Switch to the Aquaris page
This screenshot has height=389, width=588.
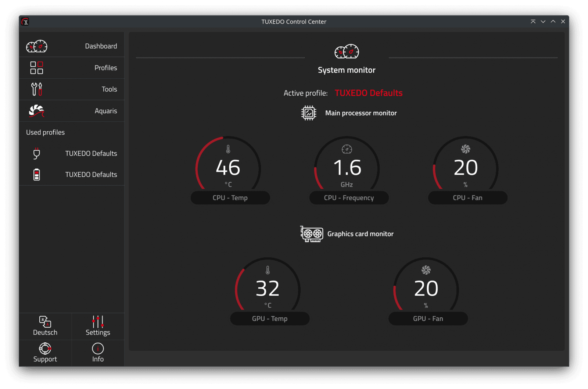point(72,111)
